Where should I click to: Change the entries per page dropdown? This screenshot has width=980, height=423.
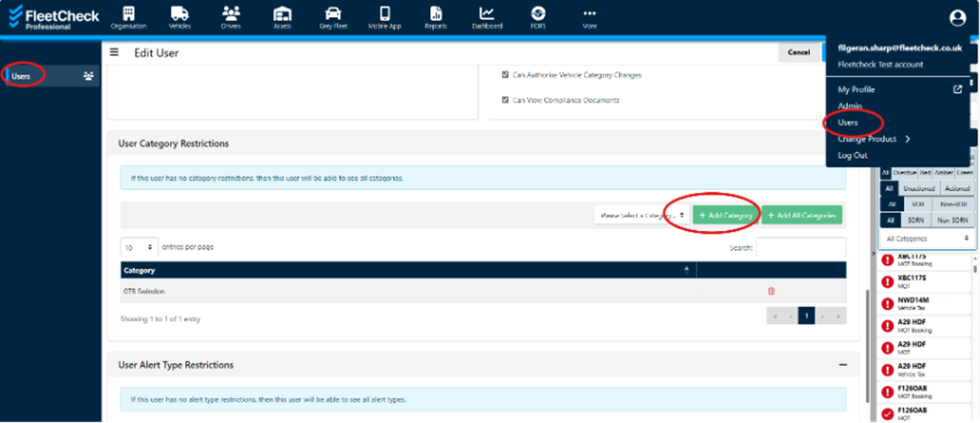pos(139,247)
